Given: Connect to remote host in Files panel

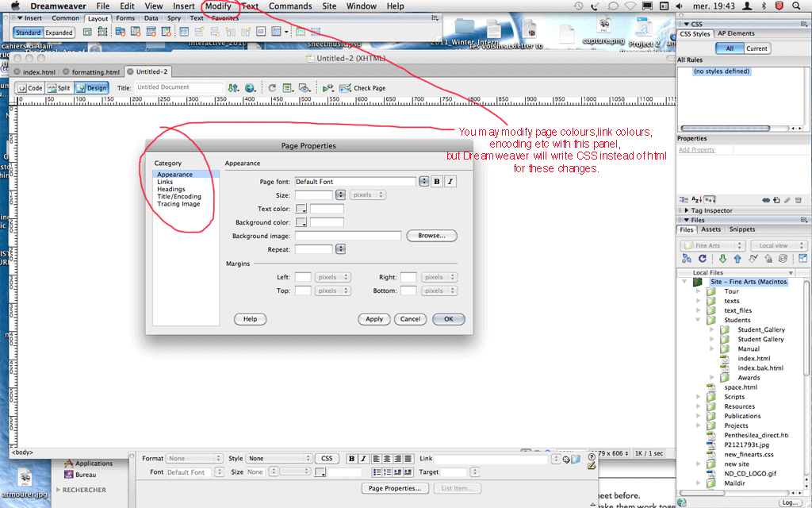Looking at the screenshot, I should [x=687, y=258].
